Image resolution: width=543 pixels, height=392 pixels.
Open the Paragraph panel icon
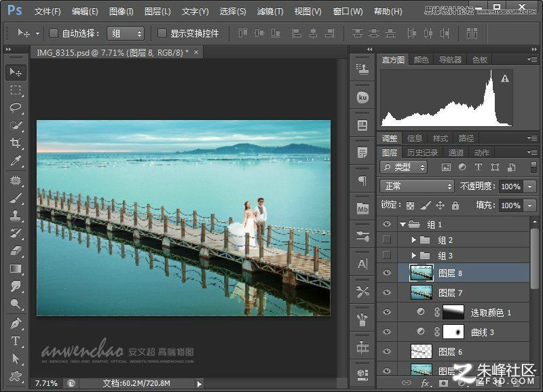[362, 180]
